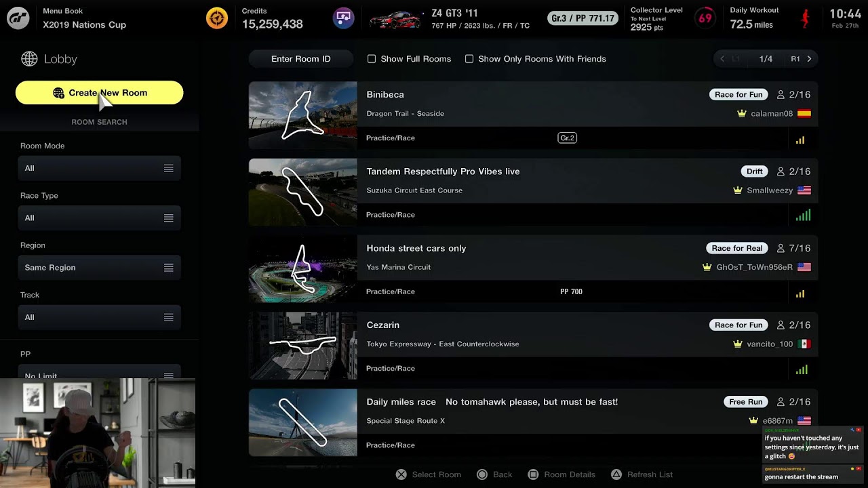Click the 1/4 page indicator
The image size is (868, 488).
766,59
